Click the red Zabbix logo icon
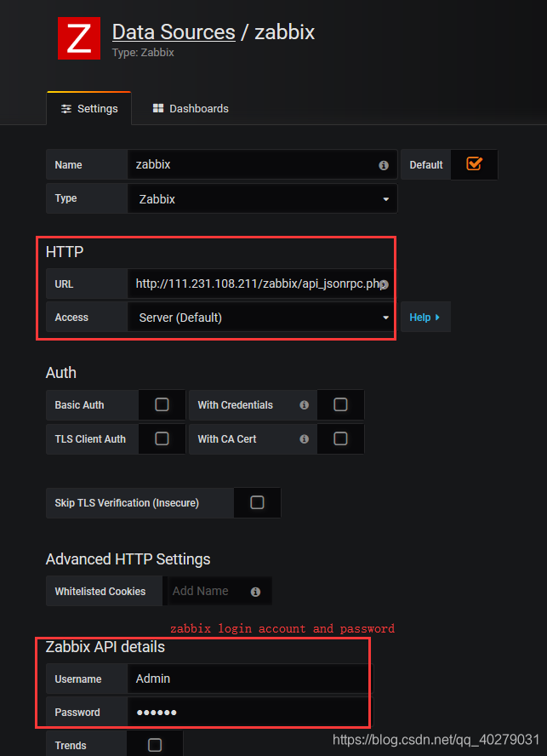 (79, 38)
